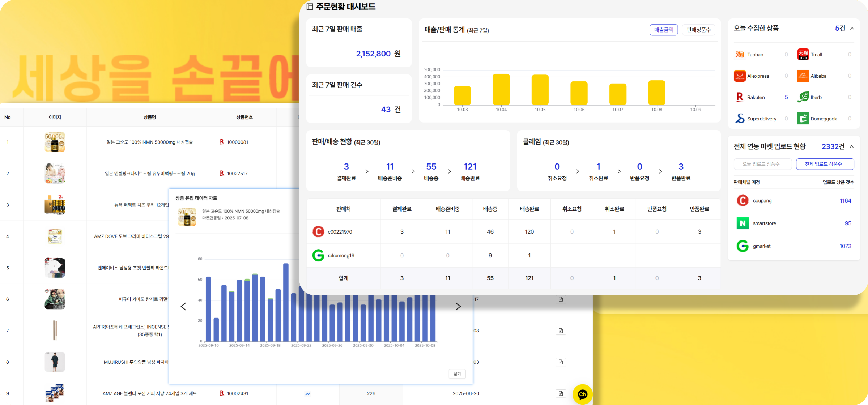Switch chart to 판매상품수 view
Screen dimensions: 868x405
click(698, 30)
